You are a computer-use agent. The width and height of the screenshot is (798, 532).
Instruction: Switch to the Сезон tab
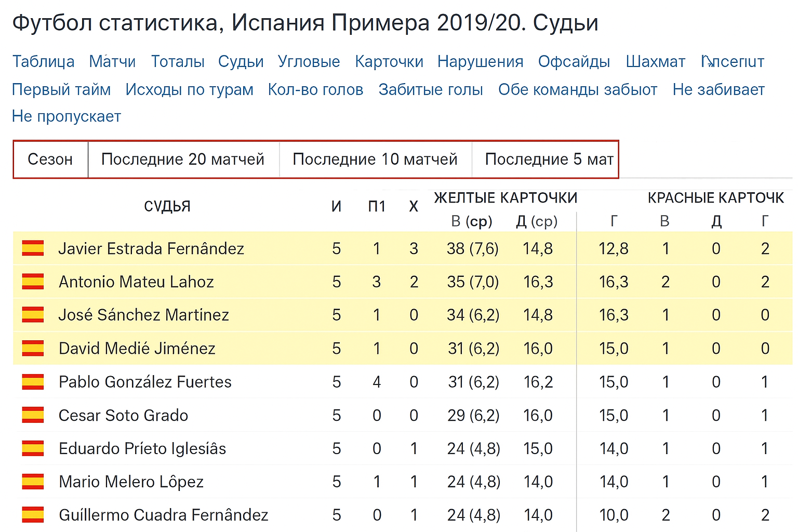(50, 159)
